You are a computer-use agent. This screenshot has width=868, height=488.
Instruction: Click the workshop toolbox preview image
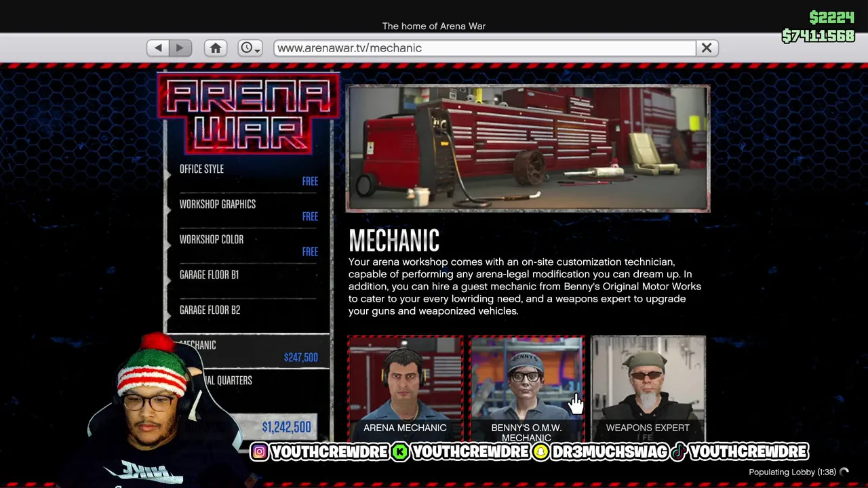click(x=528, y=148)
